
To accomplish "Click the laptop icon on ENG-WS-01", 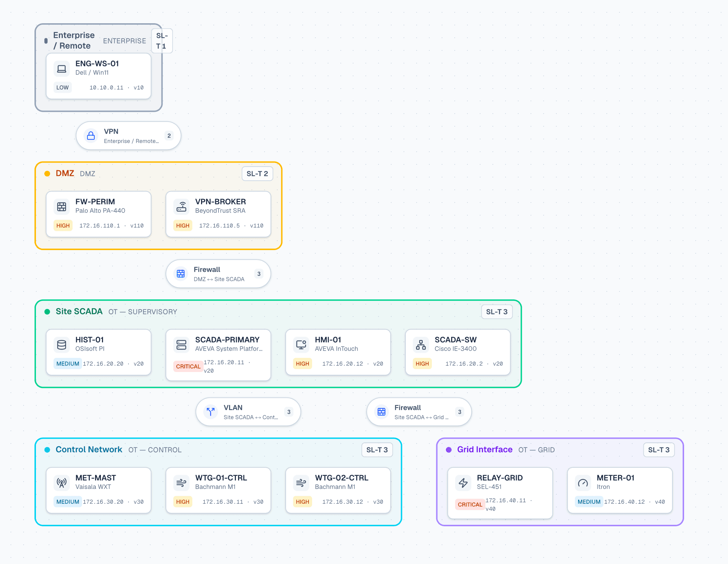I will (62, 69).
